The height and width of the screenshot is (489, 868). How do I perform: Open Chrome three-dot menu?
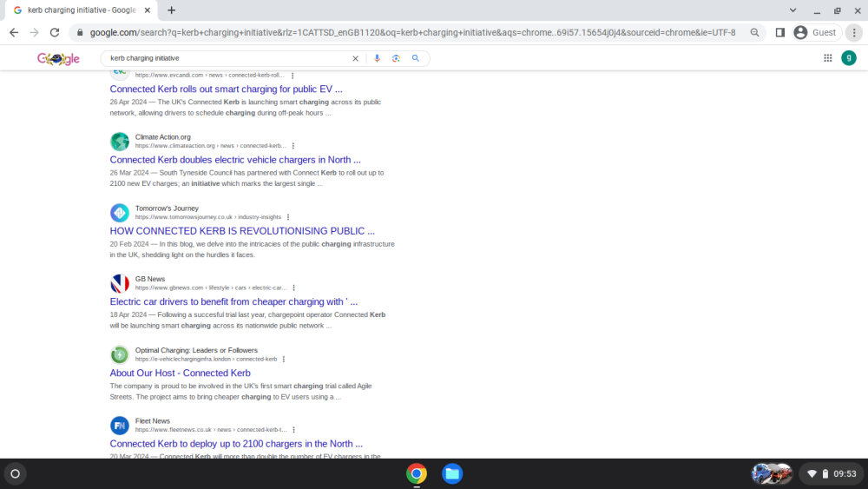coord(854,33)
